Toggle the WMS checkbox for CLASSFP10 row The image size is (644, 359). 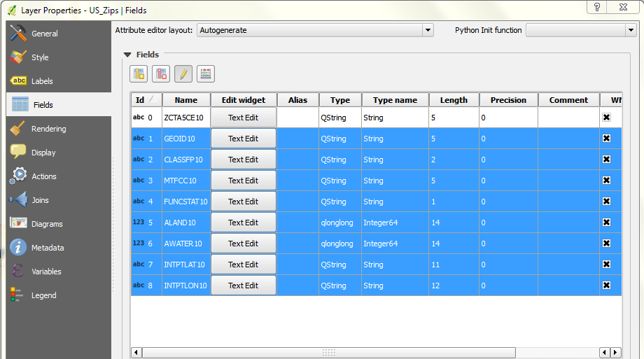click(606, 160)
